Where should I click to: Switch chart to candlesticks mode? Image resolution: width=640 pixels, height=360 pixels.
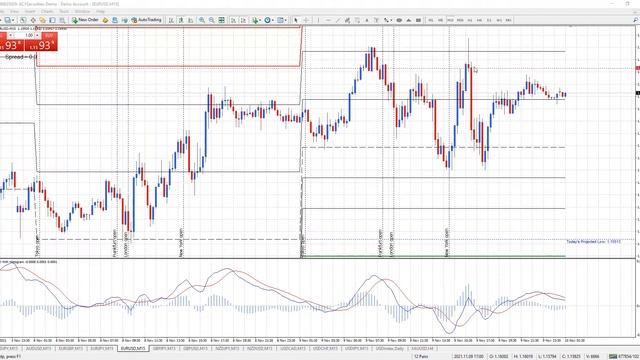click(181, 20)
